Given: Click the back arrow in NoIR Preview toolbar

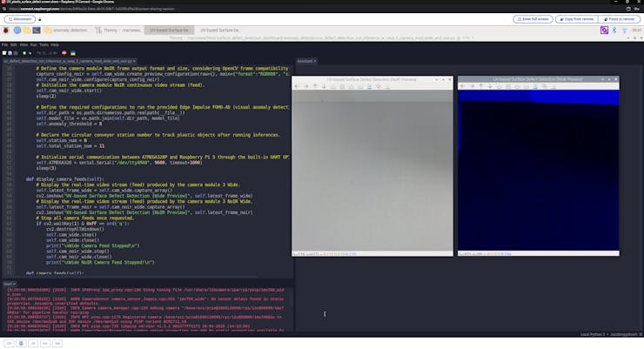Looking at the screenshot, I should pos(297,86).
